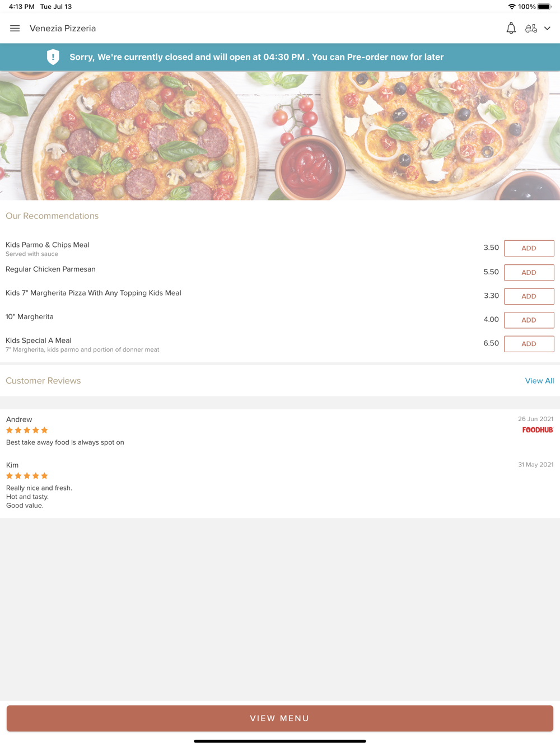This screenshot has width=560, height=747.
Task: Add Kids Parmo & Chips Meal
Action: coord(529,248)
